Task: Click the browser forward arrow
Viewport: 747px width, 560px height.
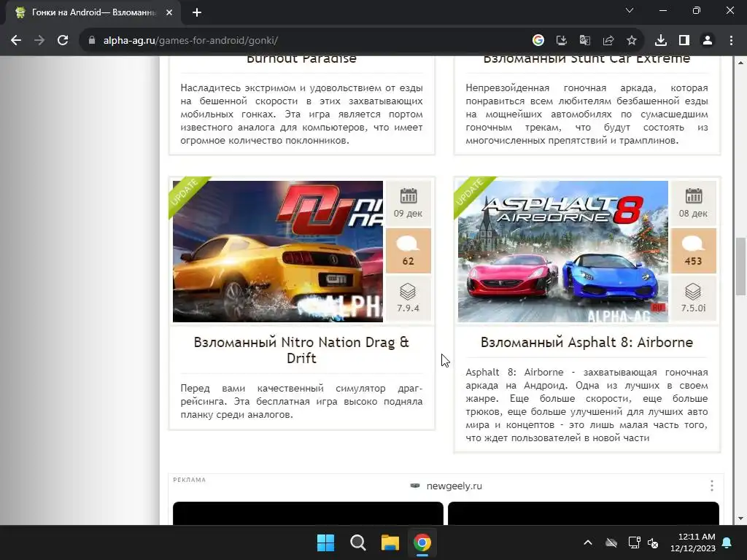Action: pos(39,41)
